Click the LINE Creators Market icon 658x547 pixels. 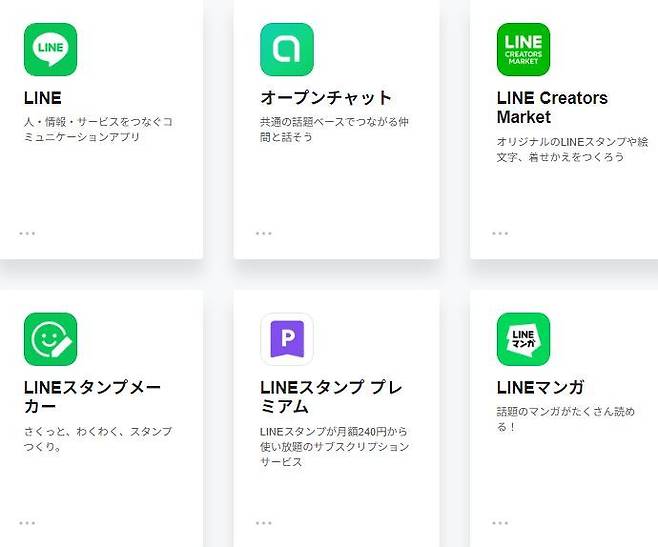click(523, 49)
